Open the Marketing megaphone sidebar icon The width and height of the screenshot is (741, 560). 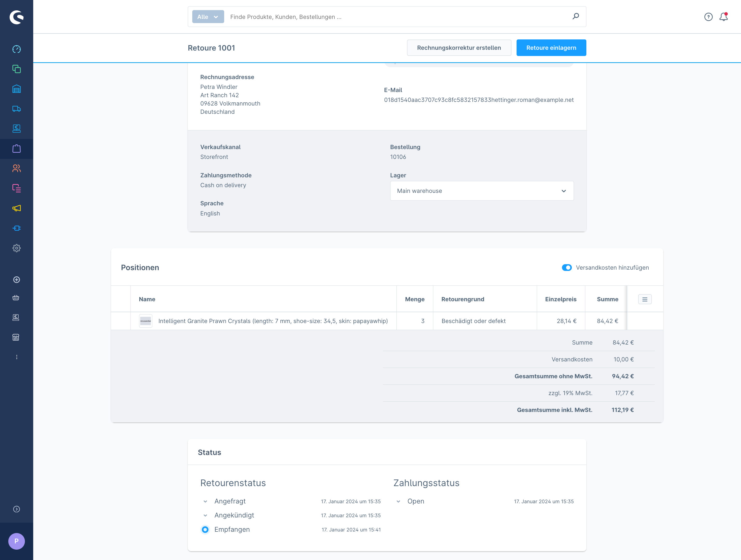[16, 208]
